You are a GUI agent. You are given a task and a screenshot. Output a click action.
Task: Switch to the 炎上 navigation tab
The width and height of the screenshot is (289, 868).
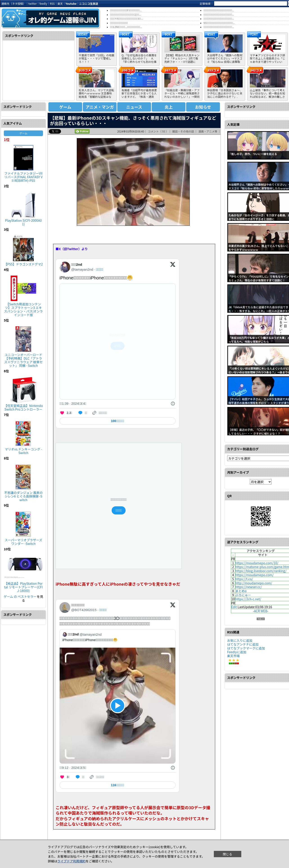click(x=169, y=107)
